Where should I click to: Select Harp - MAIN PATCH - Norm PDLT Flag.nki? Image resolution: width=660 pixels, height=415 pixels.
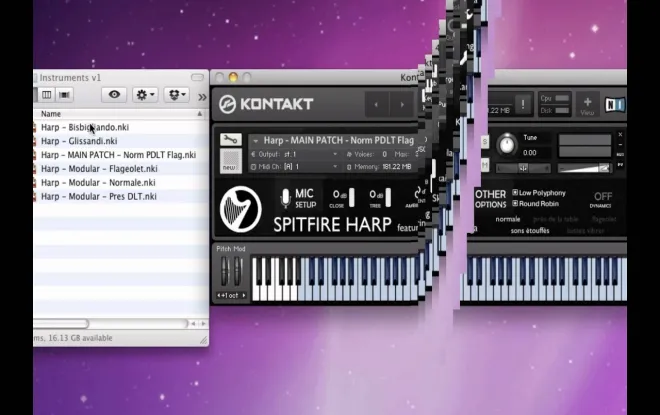click(120, 155)
